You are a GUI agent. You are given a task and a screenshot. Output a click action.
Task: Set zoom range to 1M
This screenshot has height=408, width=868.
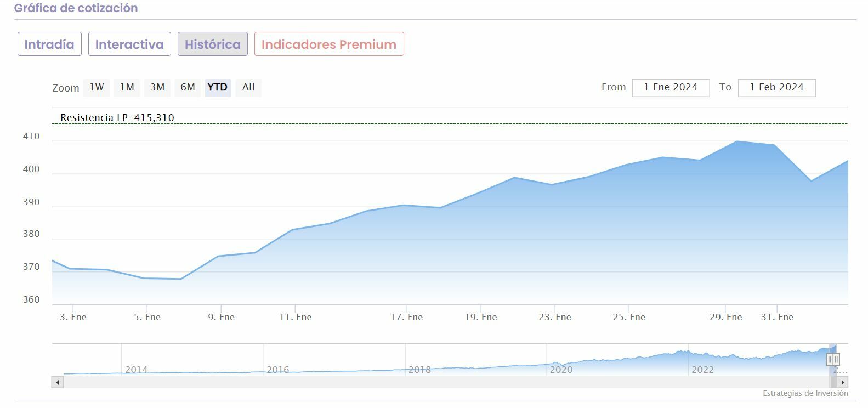pos(127,87)
